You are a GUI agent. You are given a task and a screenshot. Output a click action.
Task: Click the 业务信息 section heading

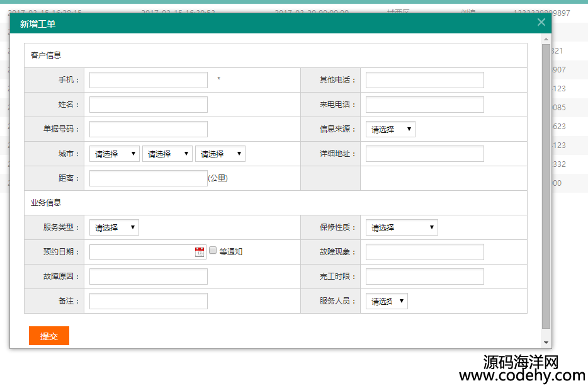[x=46, y=203]
